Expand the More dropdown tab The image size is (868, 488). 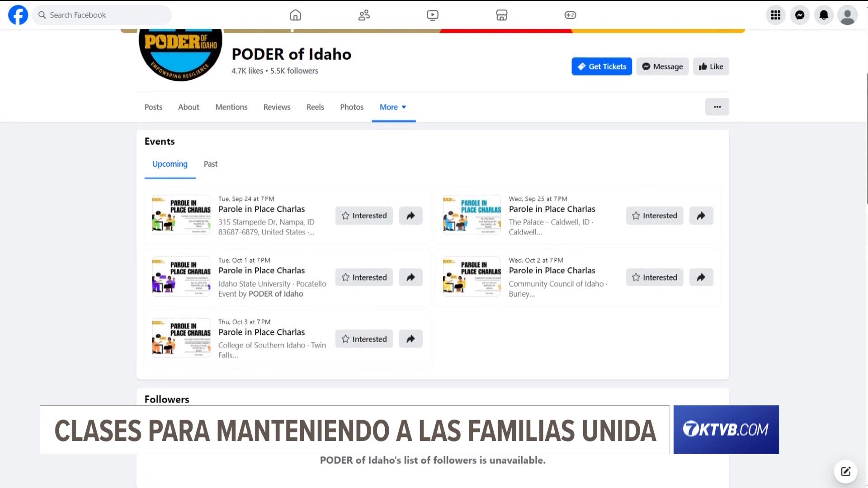393,107
